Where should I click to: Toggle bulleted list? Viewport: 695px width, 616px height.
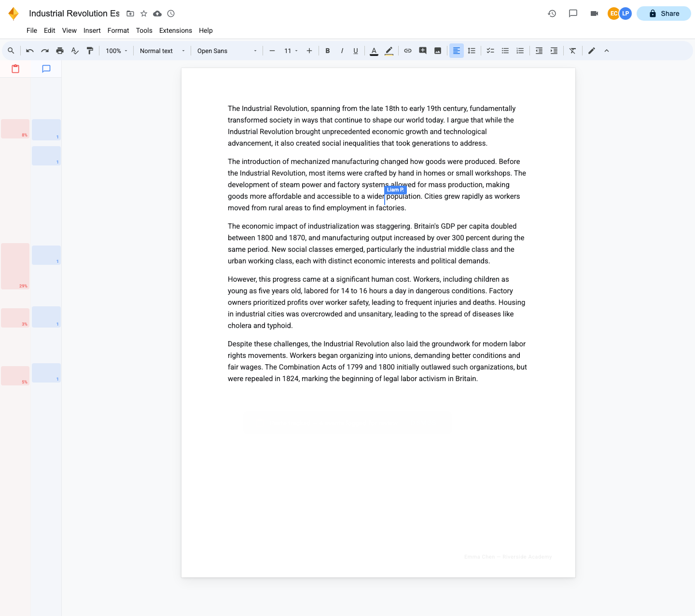[x=505, y=51]
